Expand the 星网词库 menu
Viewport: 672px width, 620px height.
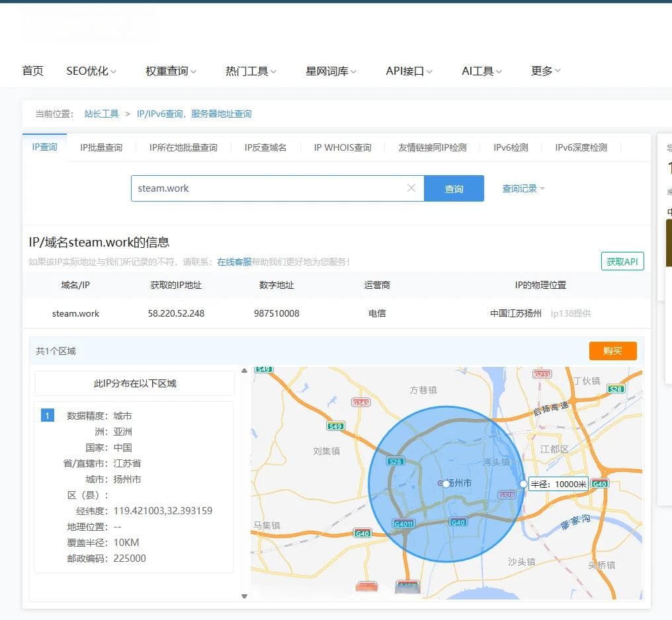pos(331,71)
